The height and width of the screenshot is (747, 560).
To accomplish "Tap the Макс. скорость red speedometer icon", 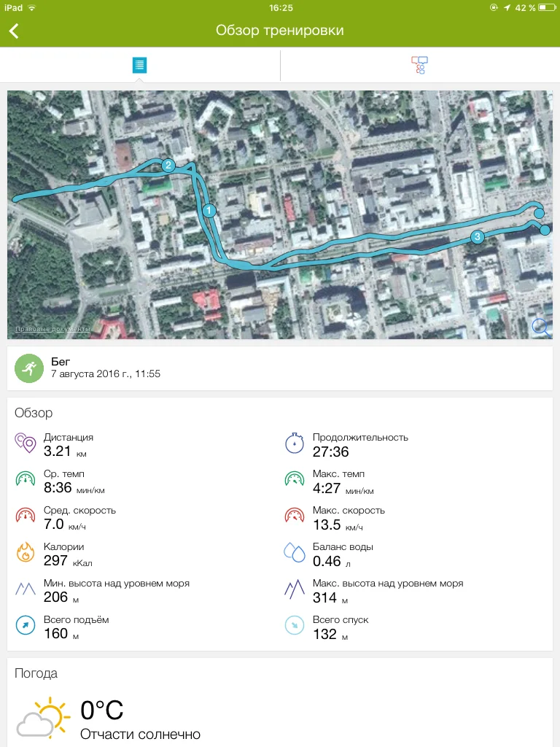I will [295, 516].
